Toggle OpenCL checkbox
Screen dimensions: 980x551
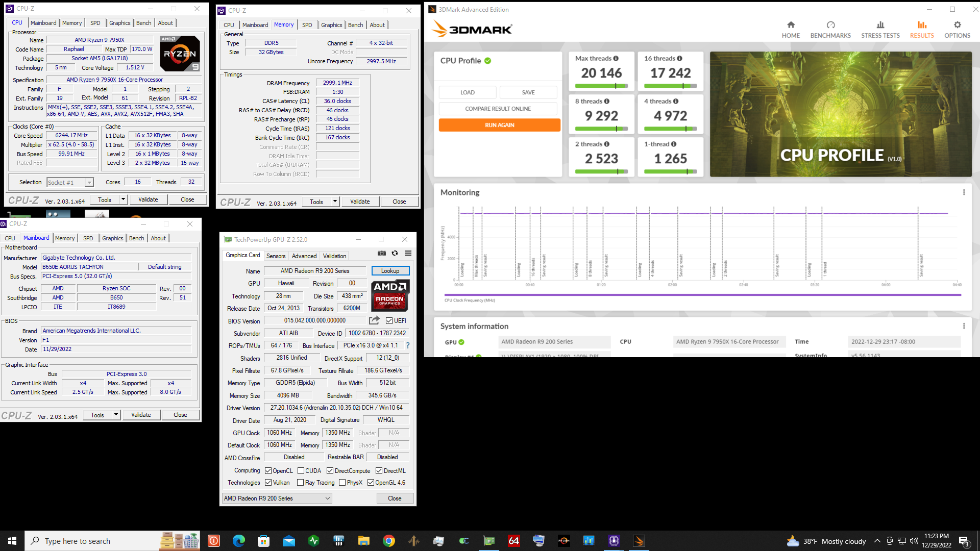(x=268, y=471)
